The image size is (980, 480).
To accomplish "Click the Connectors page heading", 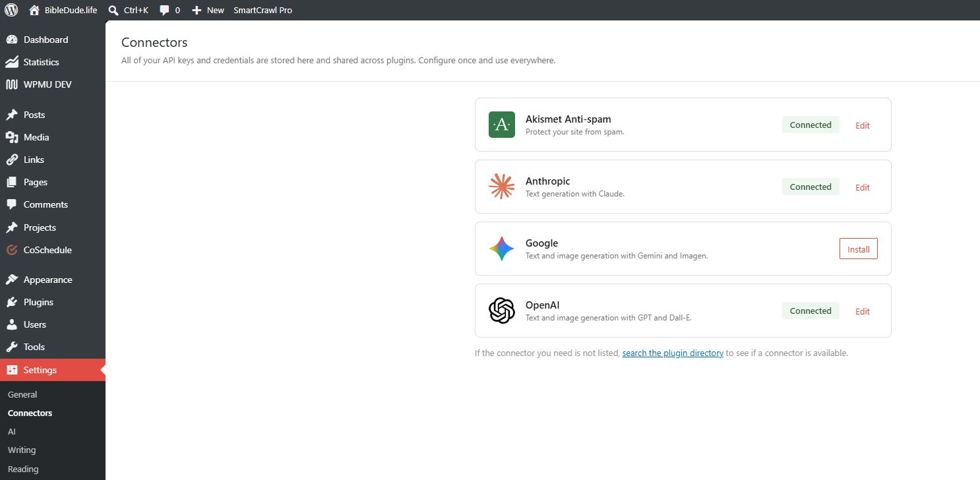I will click(x=154, y=43).
